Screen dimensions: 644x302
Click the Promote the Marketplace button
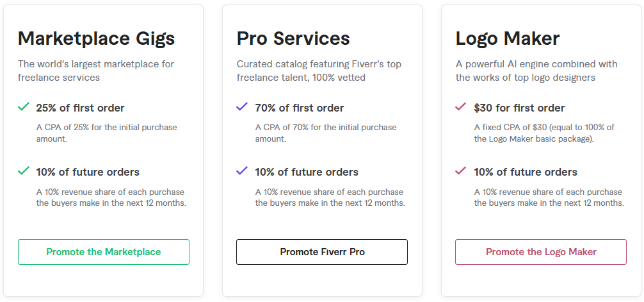click(x=104, y=252)
